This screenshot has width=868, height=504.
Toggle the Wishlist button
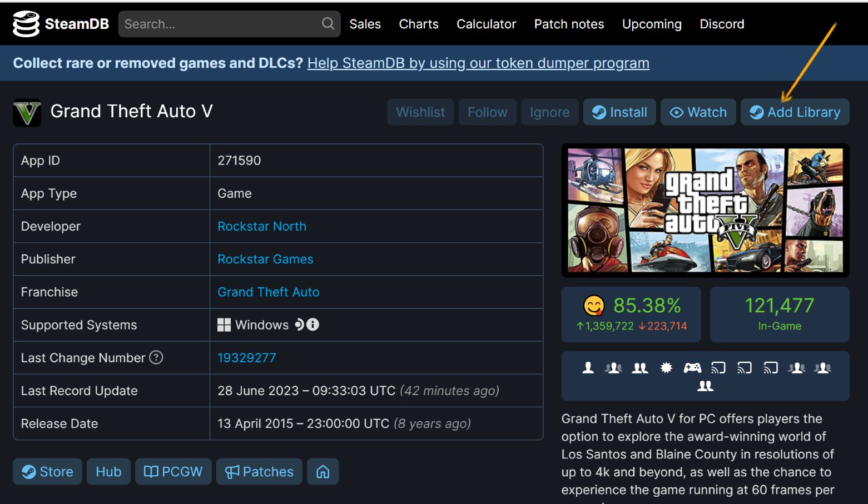tap(420, 112)
